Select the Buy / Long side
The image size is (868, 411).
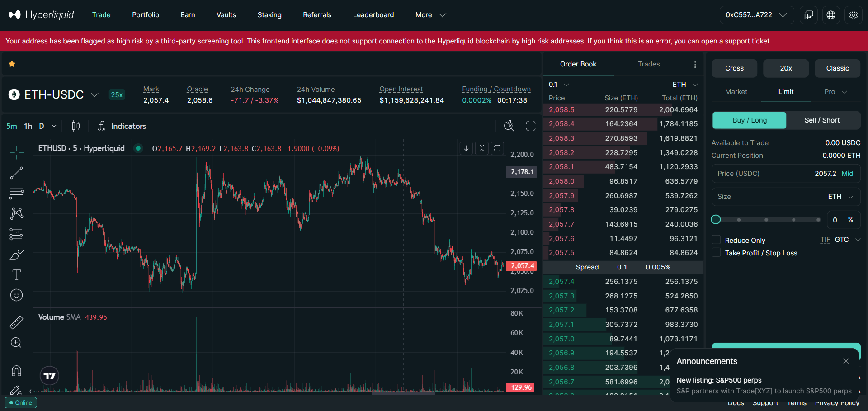pyautogui.click(x=750, y=120)
